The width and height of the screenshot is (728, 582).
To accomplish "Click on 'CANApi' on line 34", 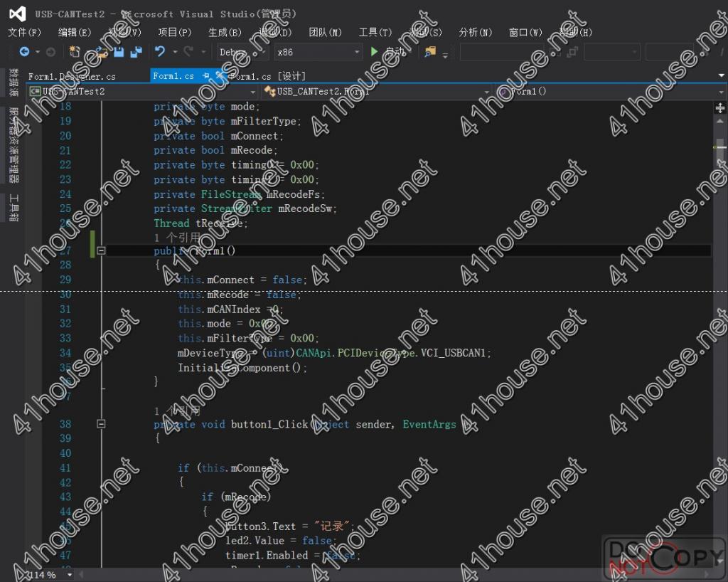I will (x=314, y=353).
